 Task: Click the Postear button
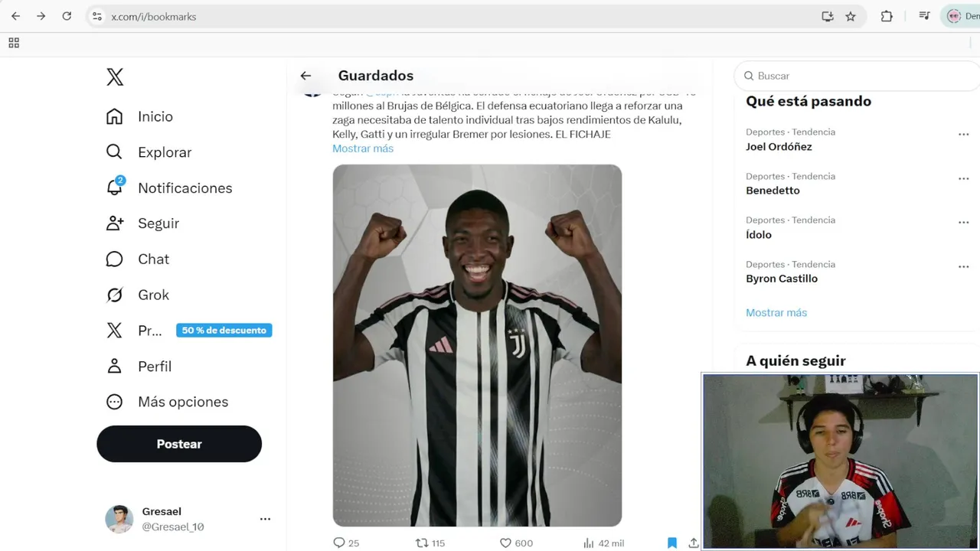[179, 444]
